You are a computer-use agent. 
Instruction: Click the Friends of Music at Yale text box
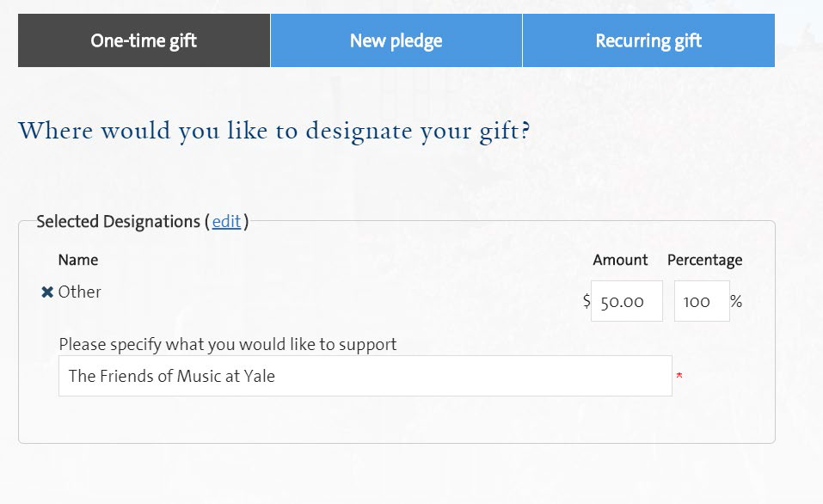[x=365, y=376]
